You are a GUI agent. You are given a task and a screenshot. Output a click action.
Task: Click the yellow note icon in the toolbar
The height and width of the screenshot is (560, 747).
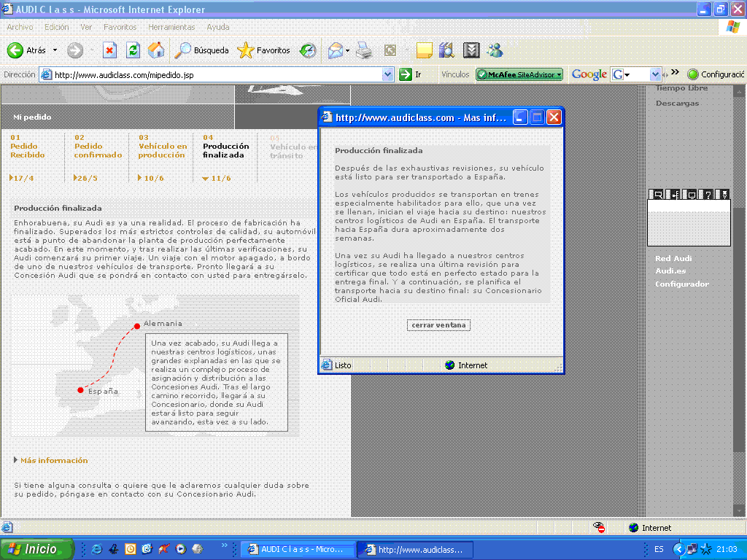pos(424,50)
